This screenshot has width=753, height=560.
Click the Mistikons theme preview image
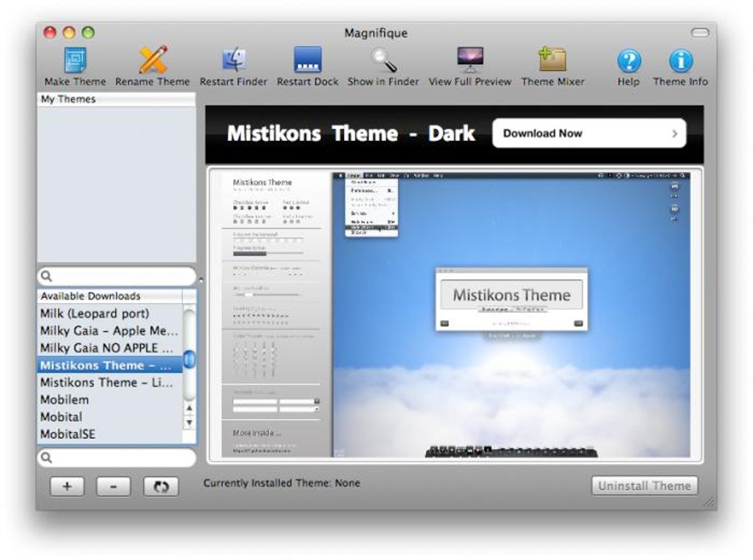point(455,315)
